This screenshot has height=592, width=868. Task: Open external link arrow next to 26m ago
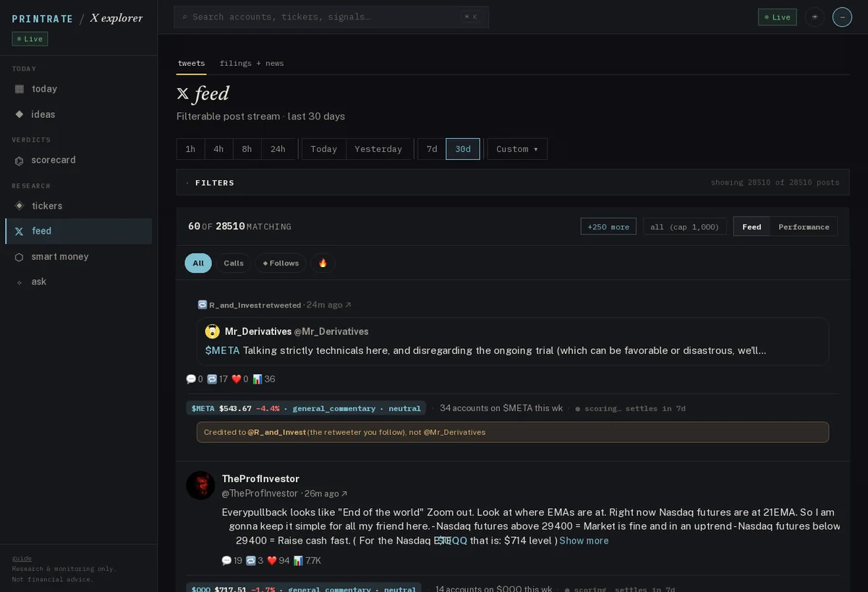[344, 494]
